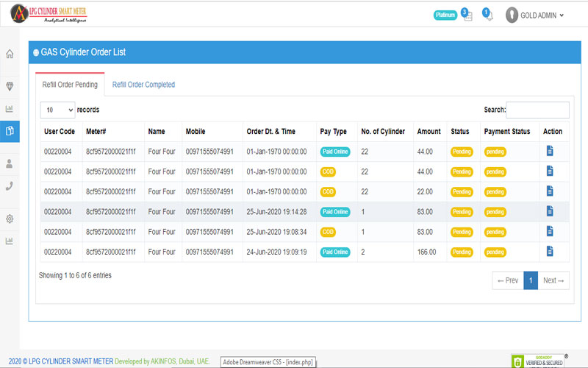The height and width of the screenshot is (368, 588).
Task: Click pending payment badge in 22.00 row
Action: click(495, 192)
